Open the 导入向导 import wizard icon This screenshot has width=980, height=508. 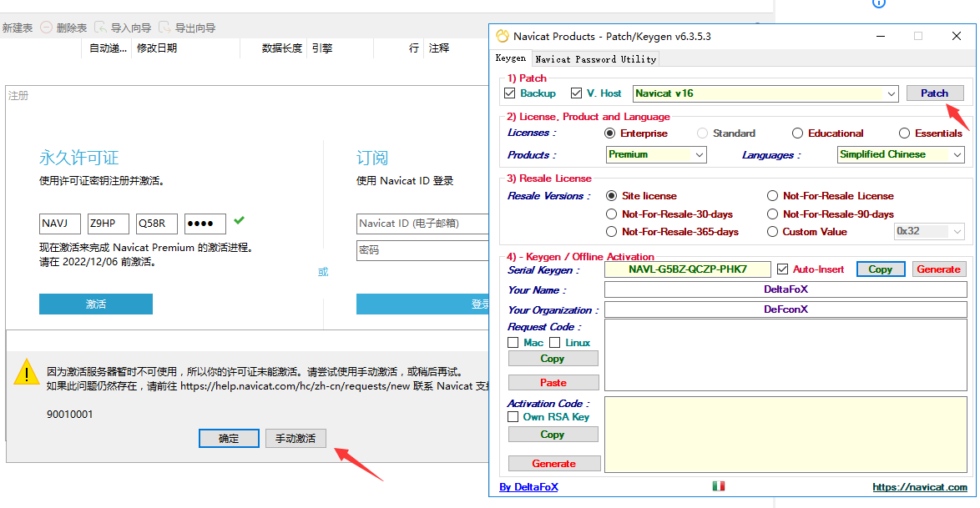(x=101, y=28)
